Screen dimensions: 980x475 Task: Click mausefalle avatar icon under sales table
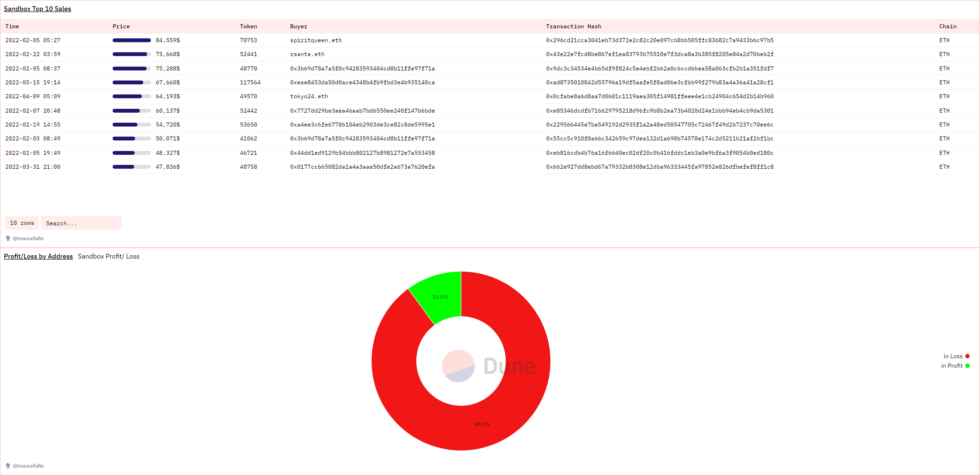[x=8, y=238]
